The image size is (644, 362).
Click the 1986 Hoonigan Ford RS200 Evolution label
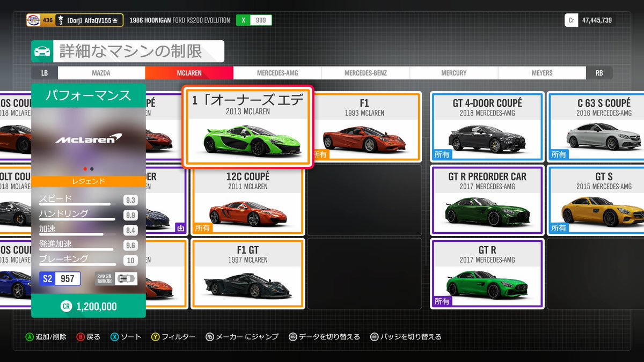pyautogui.click(x=180, y=20)
